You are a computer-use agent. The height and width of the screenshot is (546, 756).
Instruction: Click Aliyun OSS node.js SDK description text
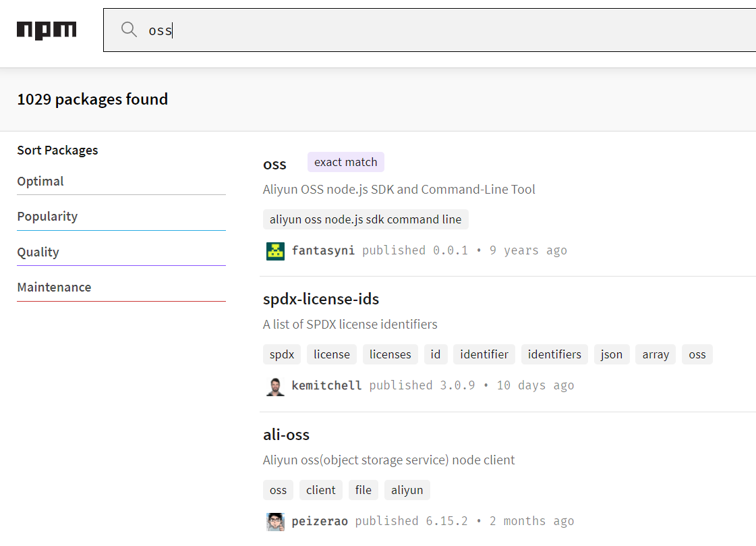(x=399, y=189)
